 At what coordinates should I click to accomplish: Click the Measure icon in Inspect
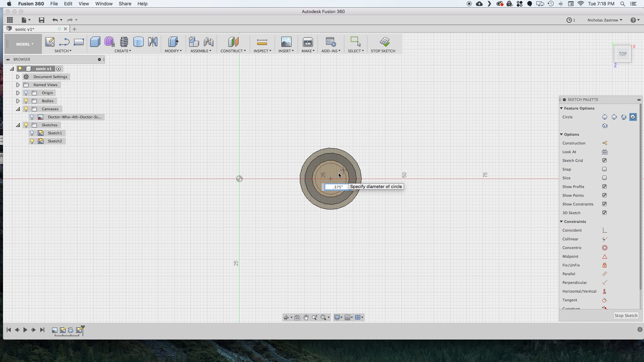[262, 42]
